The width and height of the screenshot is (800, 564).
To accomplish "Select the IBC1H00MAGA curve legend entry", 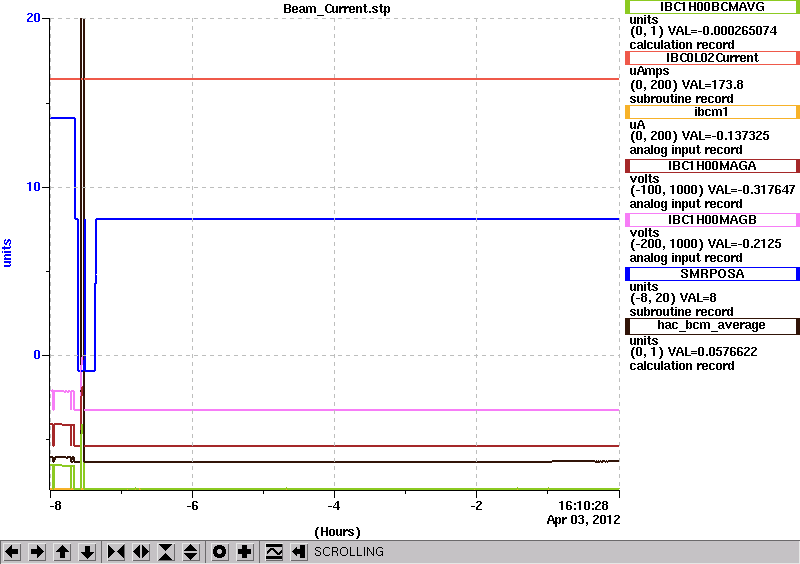I will click(x=712, y=166).
